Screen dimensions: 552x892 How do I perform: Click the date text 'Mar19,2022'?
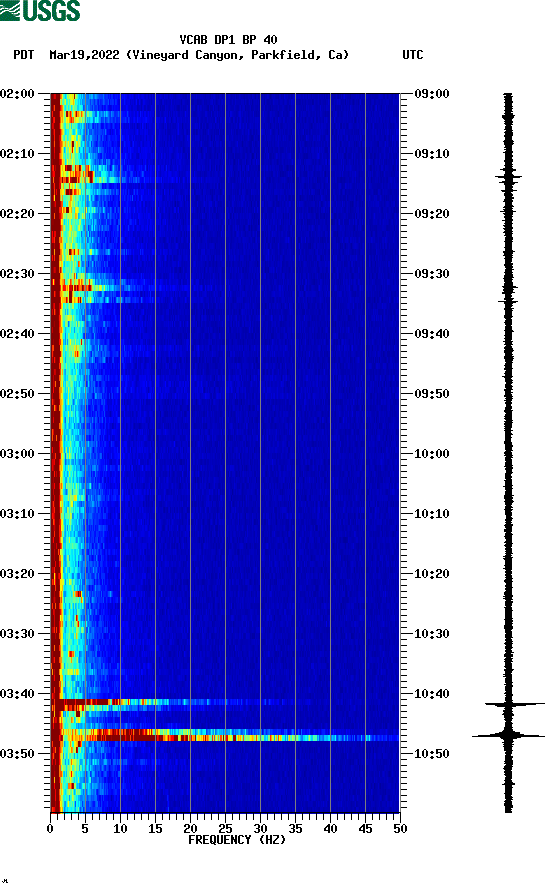[84, 55]
